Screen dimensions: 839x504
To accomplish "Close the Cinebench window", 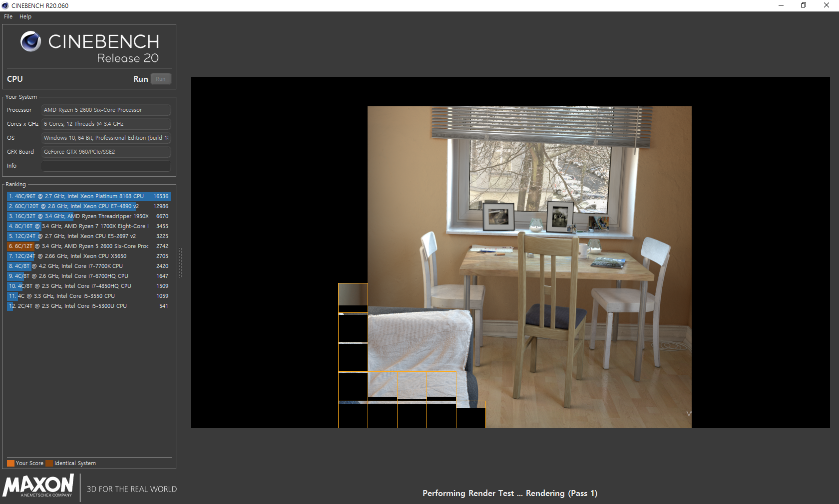I will point(827,5).
